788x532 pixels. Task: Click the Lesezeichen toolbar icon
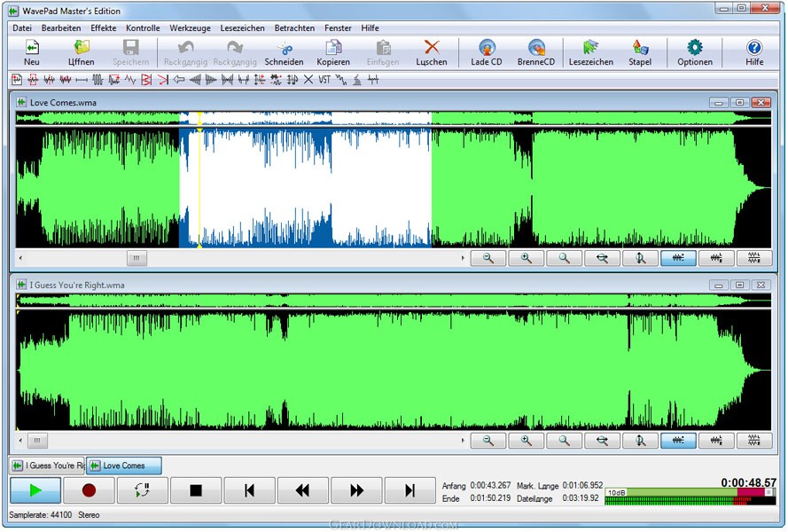tap(591, 52)
